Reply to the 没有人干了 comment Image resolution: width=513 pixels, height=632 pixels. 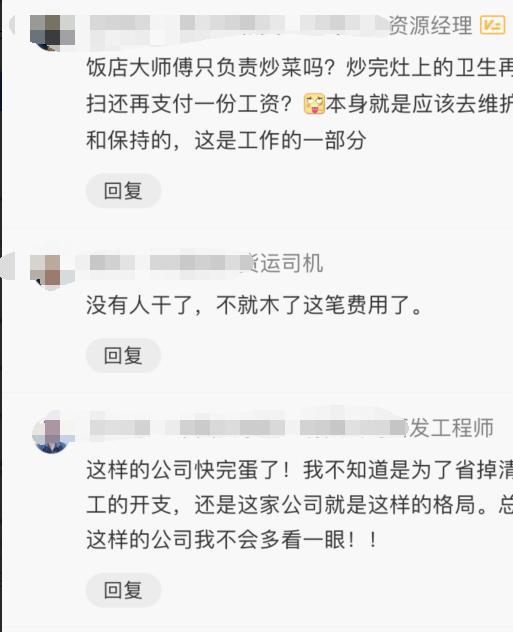(123, 356)
